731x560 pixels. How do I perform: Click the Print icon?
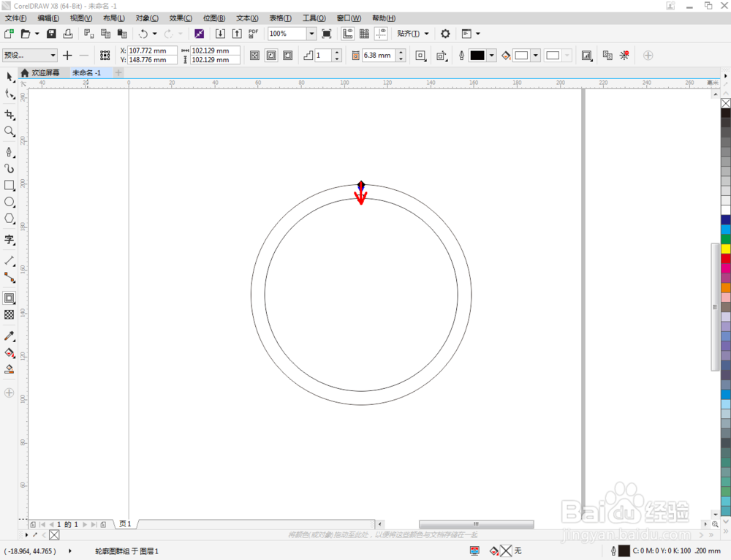68,34
